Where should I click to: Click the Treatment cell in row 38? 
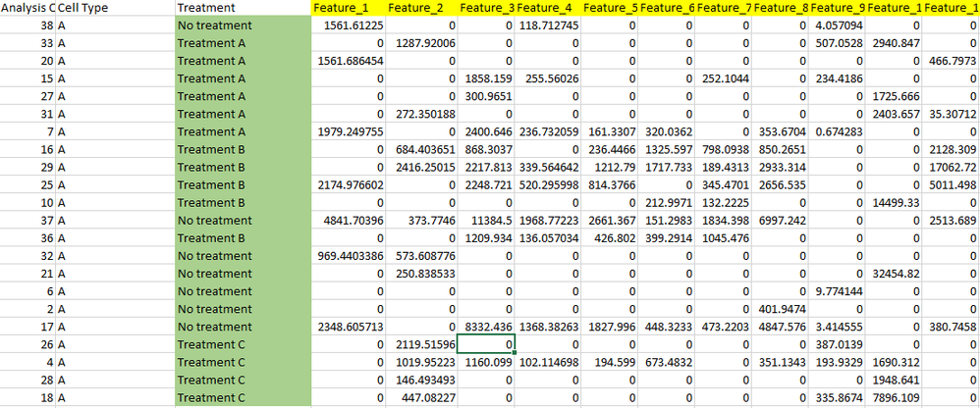click(243, 25)
